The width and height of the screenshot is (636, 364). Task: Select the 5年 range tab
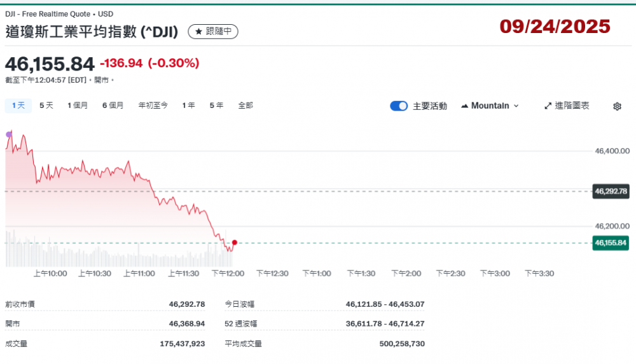pyautogui.click(x=216, y=105)
